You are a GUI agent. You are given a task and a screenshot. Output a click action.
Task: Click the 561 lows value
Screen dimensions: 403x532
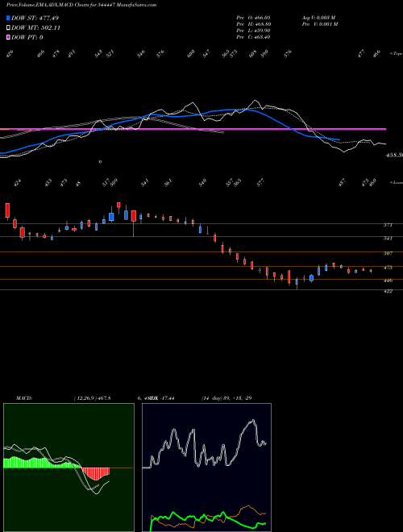click(x=168, y=182)
